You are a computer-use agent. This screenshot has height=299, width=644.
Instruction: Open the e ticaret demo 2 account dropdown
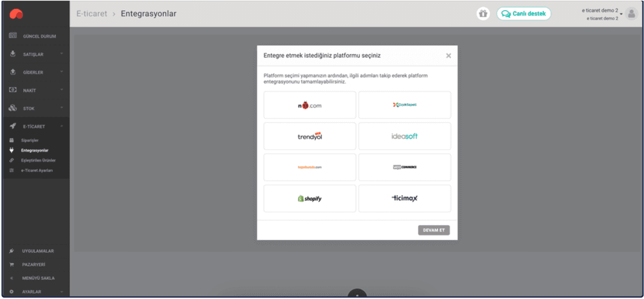pyautogui.click(x=602, y=14)
